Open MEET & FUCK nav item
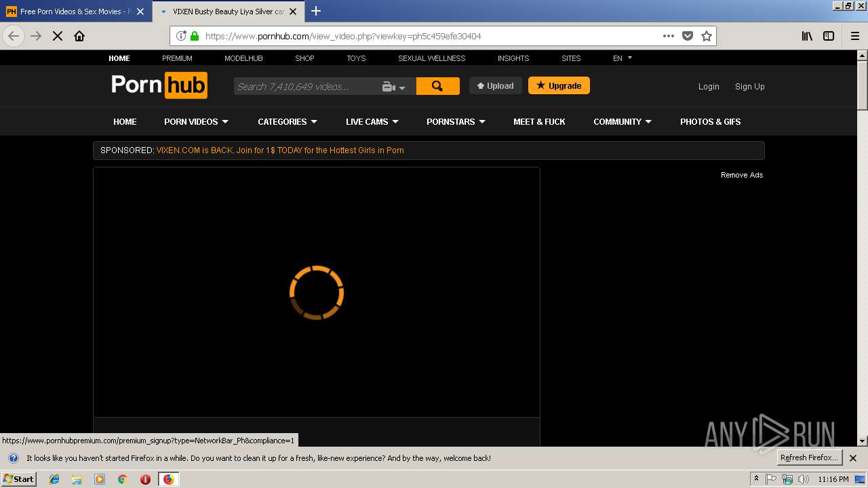The height and width of the screenshot is (488, 868). [539, 121]
